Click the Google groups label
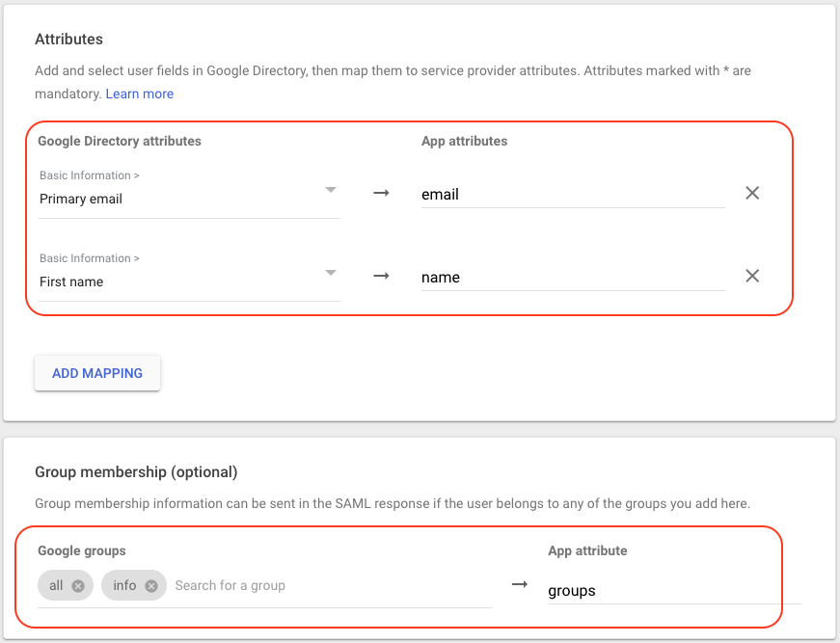 tap(82, 550)
